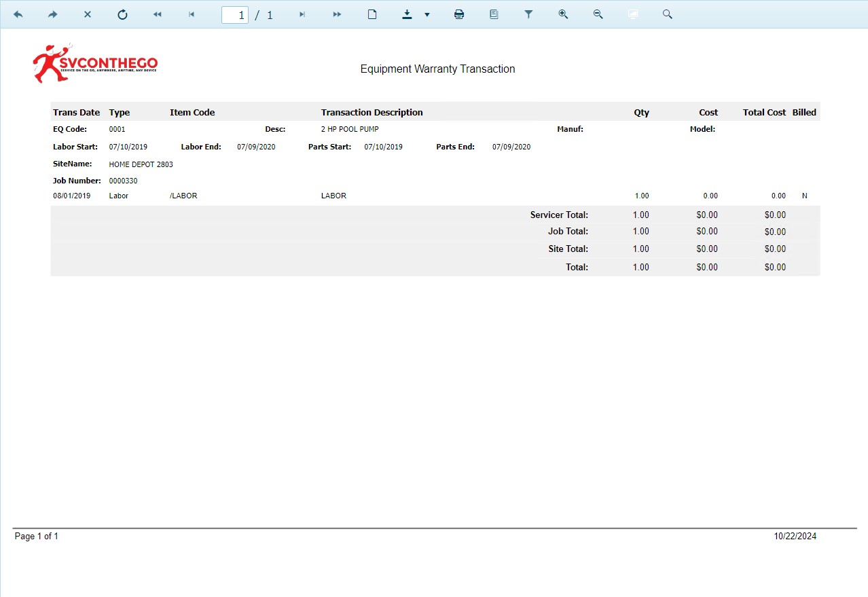868x597 pixels.
Task: Toggle the document map panel icon
Action: tap(494, 14)
